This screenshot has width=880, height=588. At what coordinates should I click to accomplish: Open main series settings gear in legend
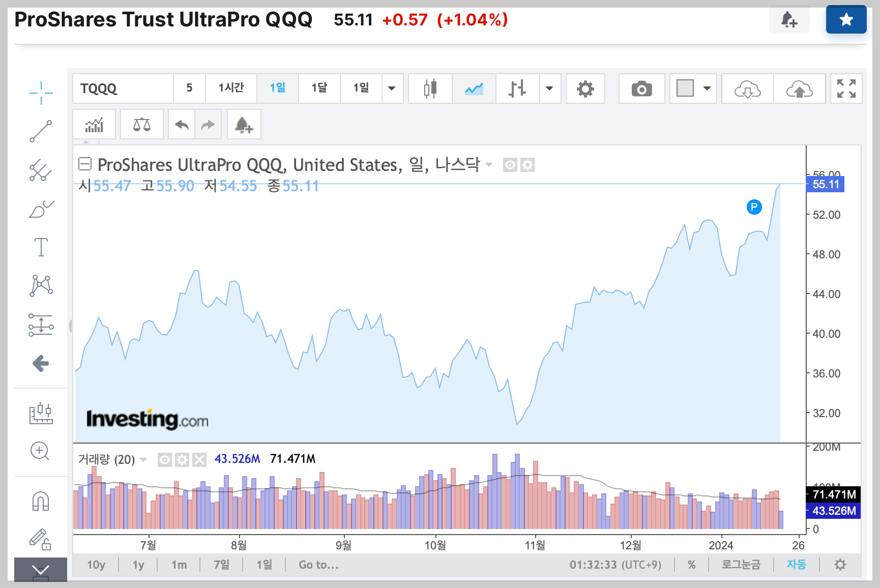(x=527, y=165)
